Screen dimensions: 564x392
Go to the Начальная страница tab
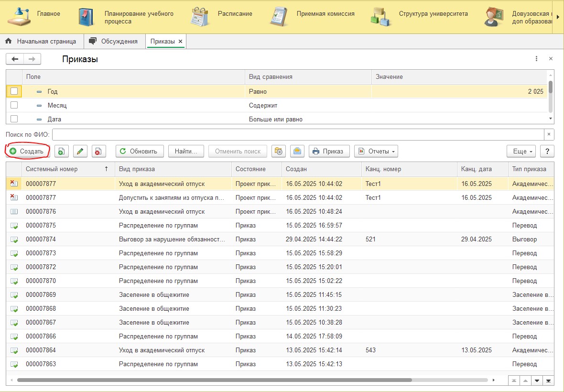pyautogui.click(x=42, y=42)
